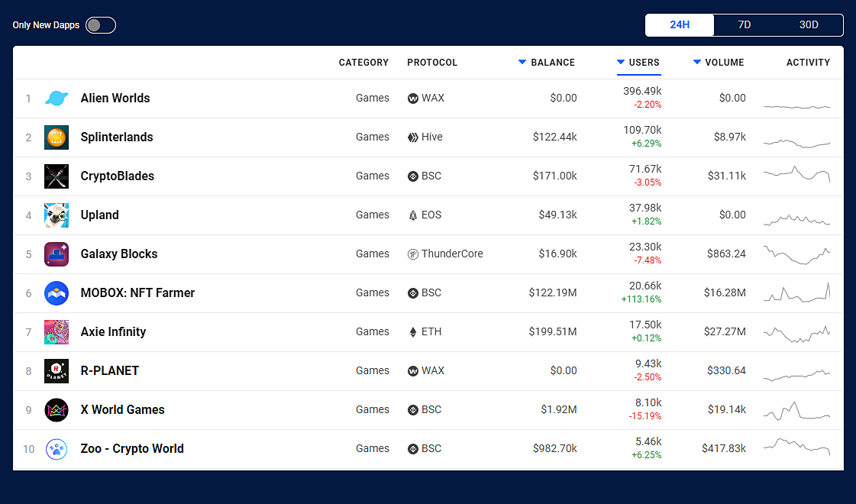Click the $863.24 volume for Galaxy Blocks
856x504 pixels.
point(726,254)
